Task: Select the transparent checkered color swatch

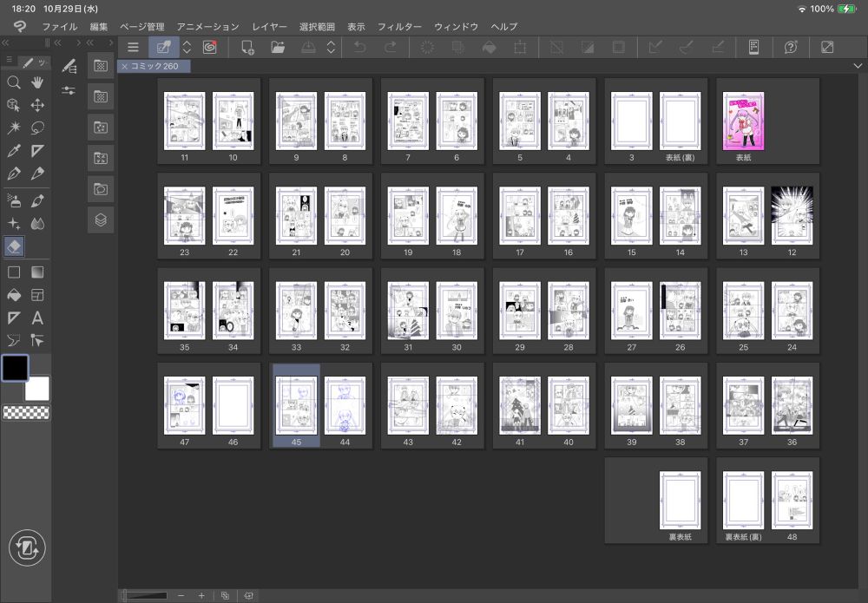Action: pyautogui.click(x=26, y=412)
